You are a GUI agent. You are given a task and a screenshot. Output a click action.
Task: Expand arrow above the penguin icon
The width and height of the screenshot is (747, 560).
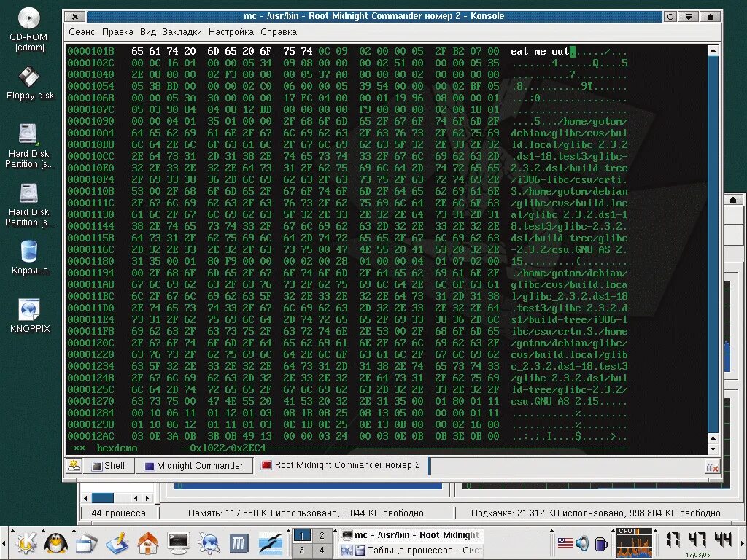click(x=43, y=530)
